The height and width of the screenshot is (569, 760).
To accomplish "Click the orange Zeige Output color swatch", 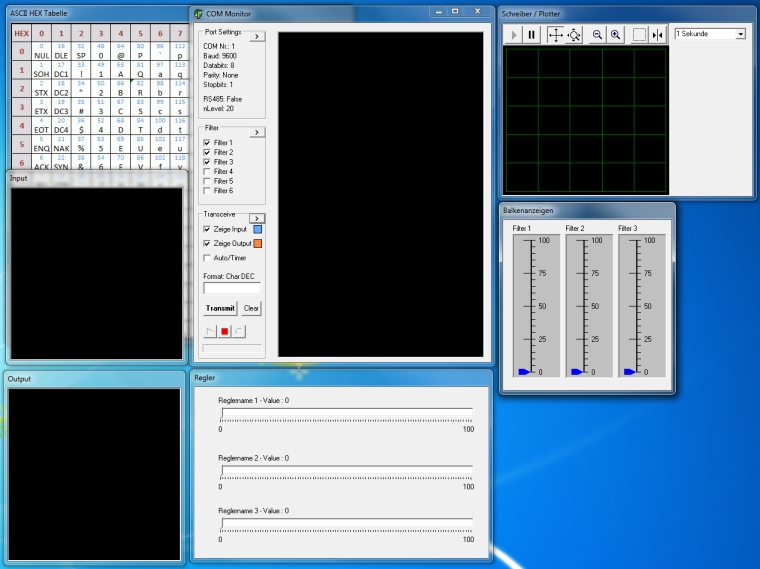I will pyautogui.click(x=257, y=244).
